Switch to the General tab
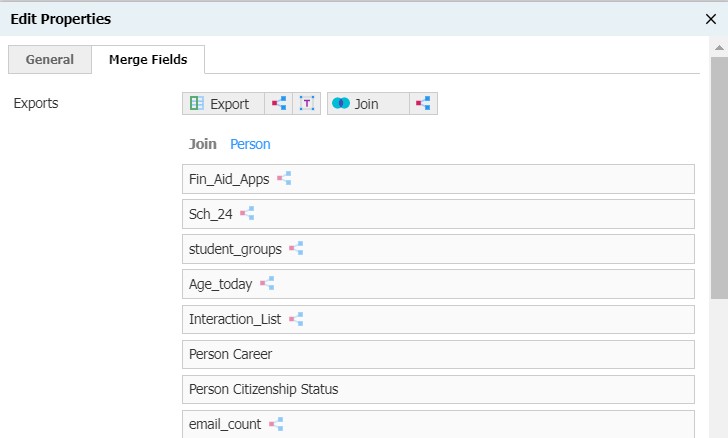This screenshot has height=438, width=728. click(x=49, y=60)
